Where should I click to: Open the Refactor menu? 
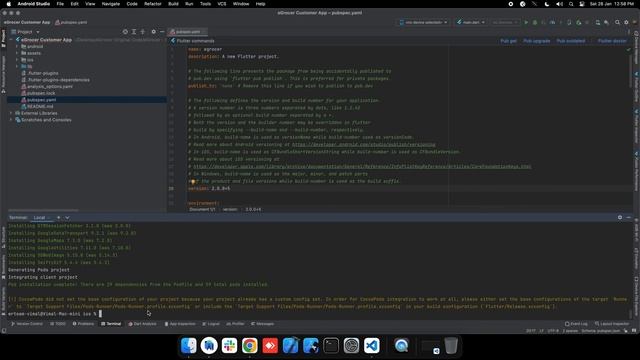153,4
